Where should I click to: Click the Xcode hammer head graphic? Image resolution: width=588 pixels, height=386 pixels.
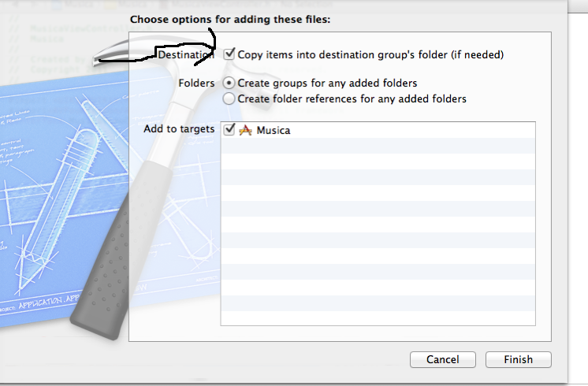(x=158, y=49)
